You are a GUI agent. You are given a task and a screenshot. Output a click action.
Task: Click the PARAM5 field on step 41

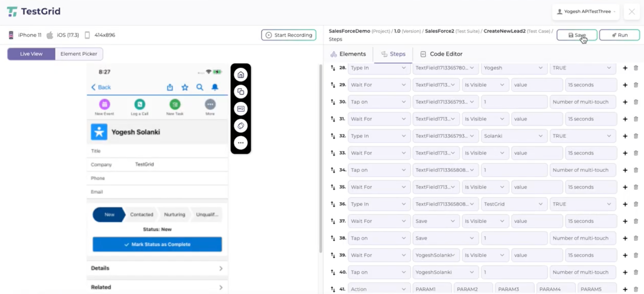[x=597, y=289]
